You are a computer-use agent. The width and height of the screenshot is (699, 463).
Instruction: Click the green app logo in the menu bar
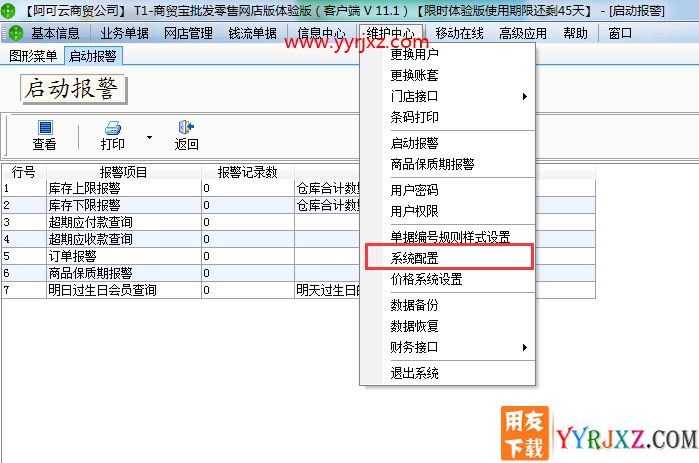click(16, 33)
